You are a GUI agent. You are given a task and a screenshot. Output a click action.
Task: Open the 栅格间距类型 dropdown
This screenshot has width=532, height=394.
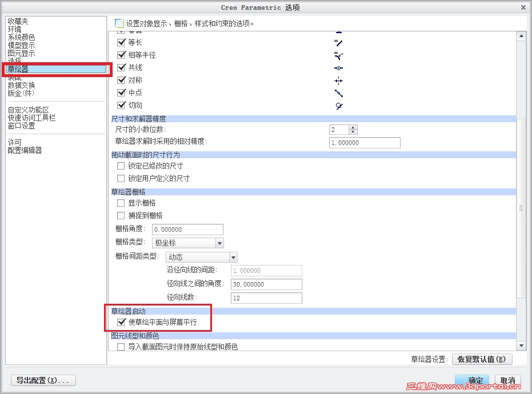(202, 257)
